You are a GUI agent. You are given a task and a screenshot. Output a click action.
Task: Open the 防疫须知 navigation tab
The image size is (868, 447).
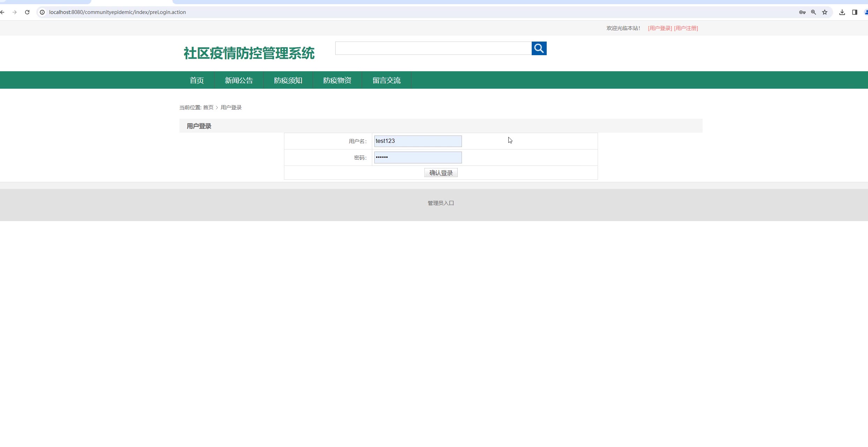pyautogui.click(x=288, y=80)
